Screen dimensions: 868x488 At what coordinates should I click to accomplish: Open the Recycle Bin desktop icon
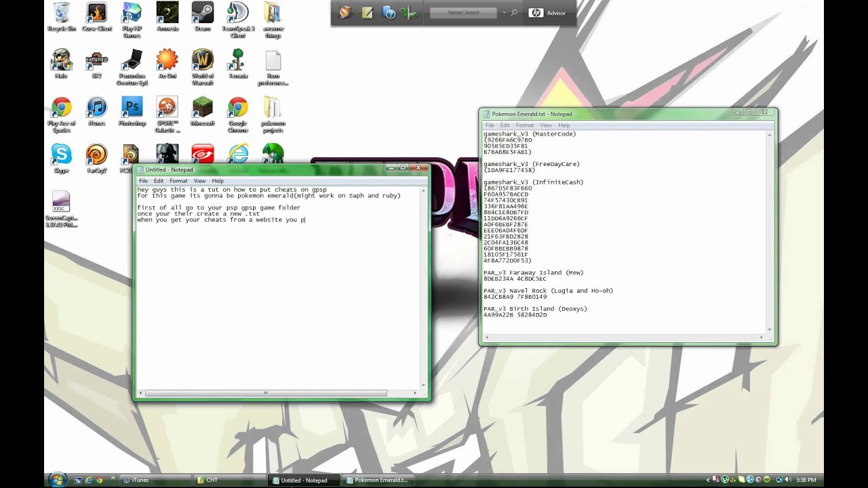coord(61,17)
